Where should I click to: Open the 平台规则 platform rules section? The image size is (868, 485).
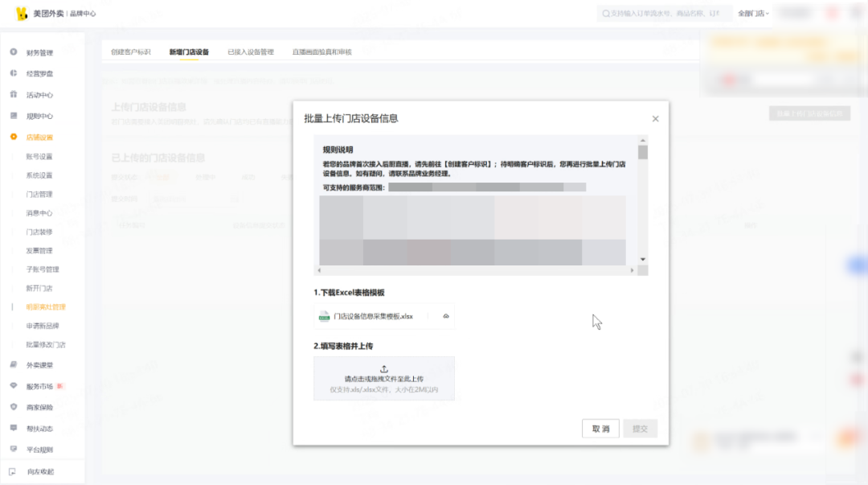tap(39, 449)
